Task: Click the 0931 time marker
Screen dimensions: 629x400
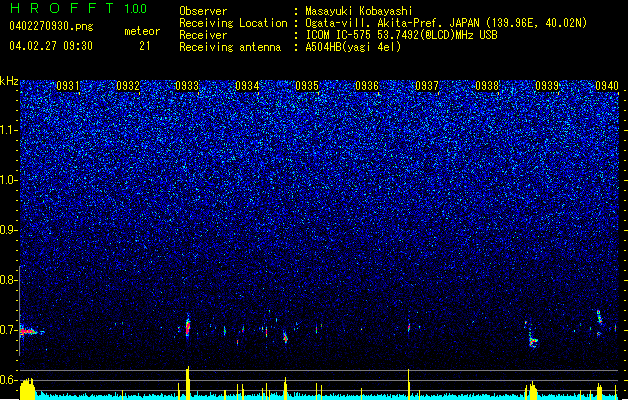Action: (68, 86)
